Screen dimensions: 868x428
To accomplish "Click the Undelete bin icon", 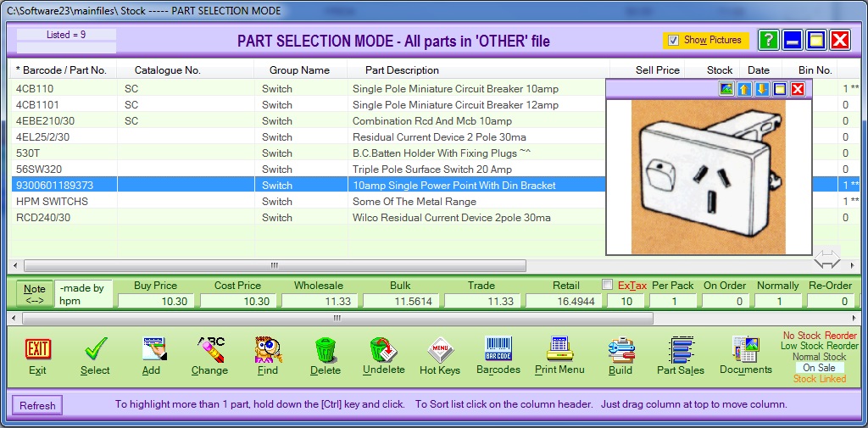I will 384,350.
